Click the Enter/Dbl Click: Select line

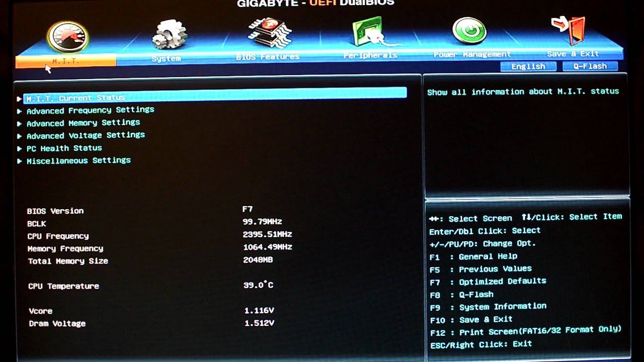[x=485, y=231]
